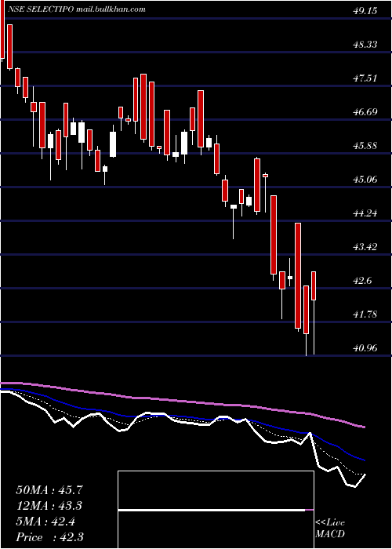Select the 42.6 price label
392x549 pixels.
coord(362,281)
